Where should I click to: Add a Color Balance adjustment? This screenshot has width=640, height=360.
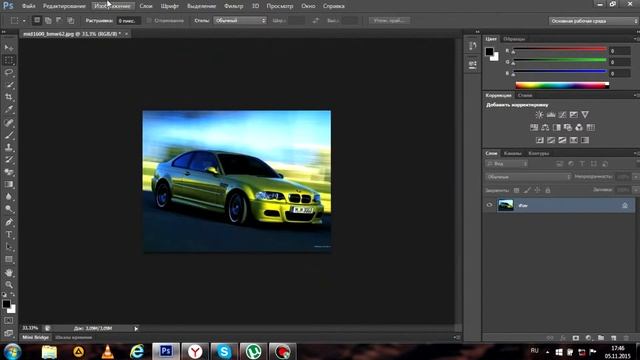point(545,127)
